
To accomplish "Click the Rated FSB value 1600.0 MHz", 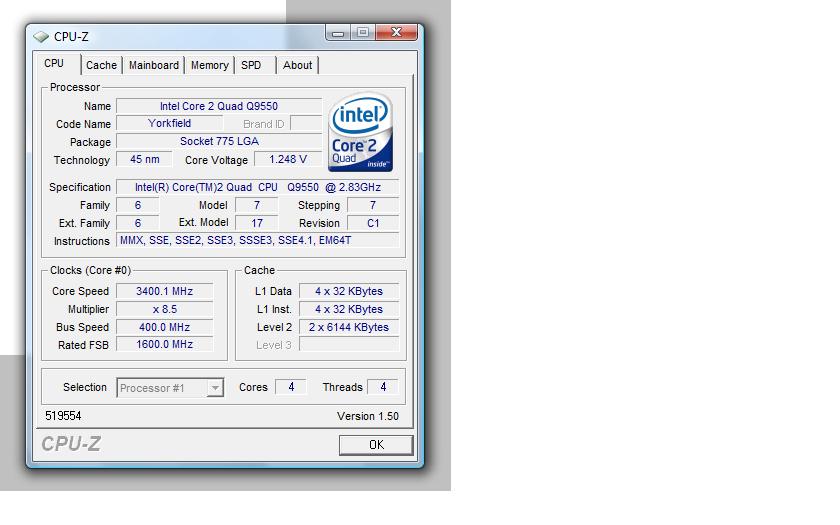I will pos(164,344).
